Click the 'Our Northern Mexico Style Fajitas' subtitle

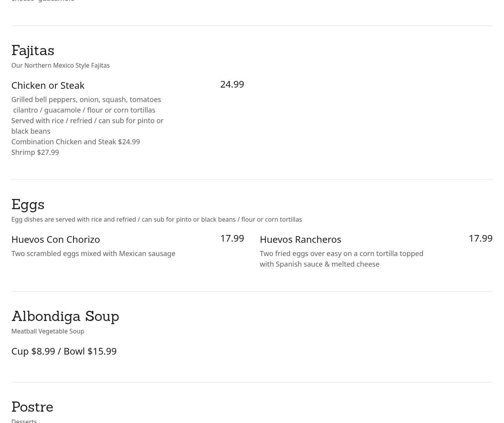[x=61, y=65]
